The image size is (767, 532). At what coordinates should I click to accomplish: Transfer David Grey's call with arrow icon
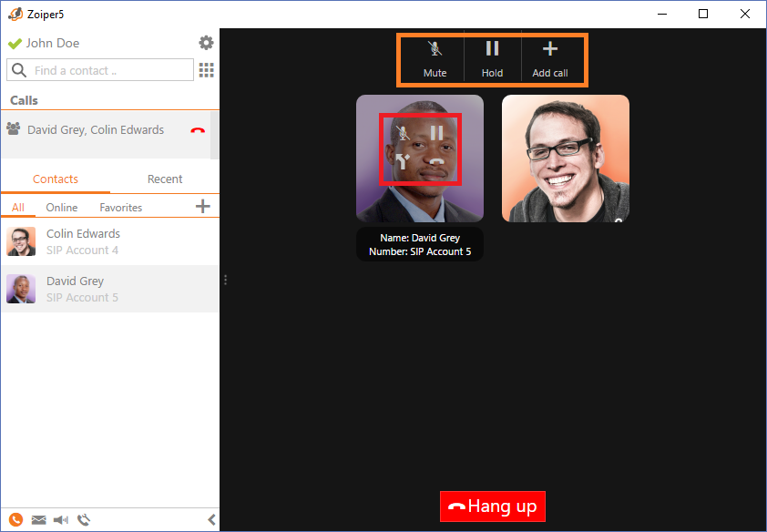pyautogui.click(x=403, y=165)
